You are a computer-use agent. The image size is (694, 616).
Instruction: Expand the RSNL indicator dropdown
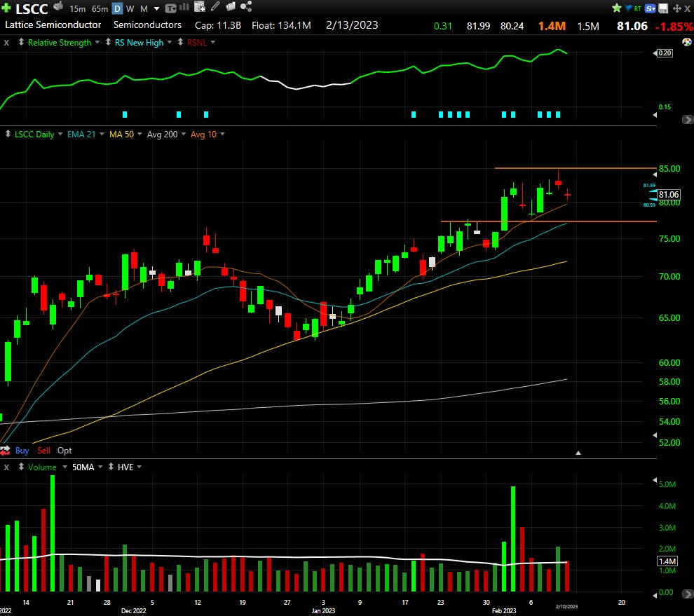pos(213,42)
